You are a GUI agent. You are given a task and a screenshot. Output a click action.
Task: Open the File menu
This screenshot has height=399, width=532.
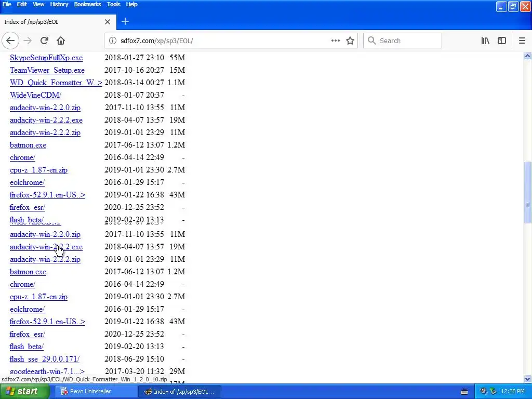(x=7, y=4)
